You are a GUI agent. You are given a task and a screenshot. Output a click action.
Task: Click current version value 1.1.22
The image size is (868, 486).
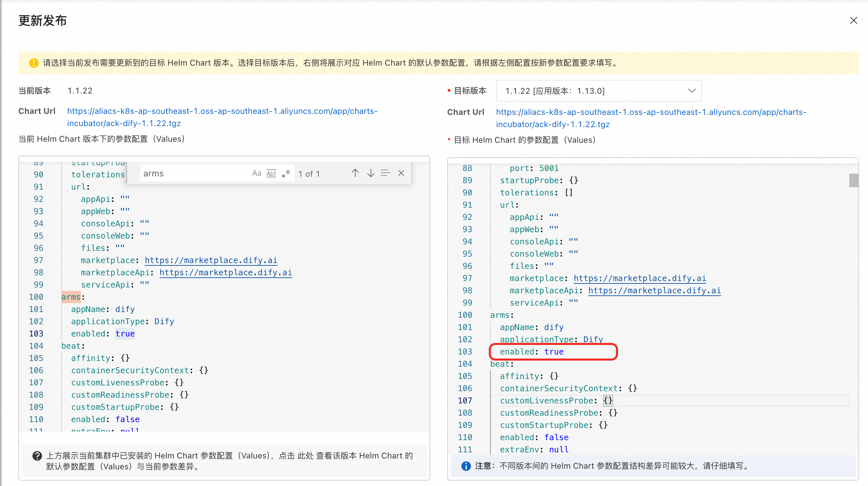coord(80,91)
